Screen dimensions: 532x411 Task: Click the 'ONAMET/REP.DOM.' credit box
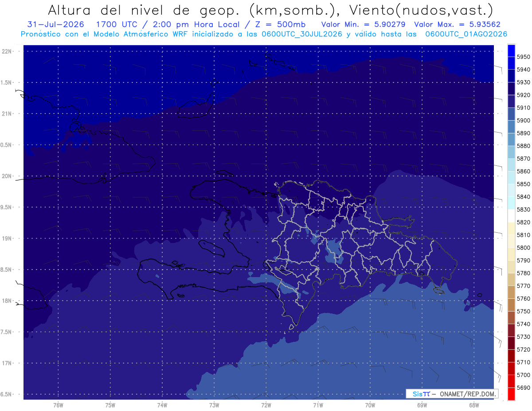click(x=451, y=394)
